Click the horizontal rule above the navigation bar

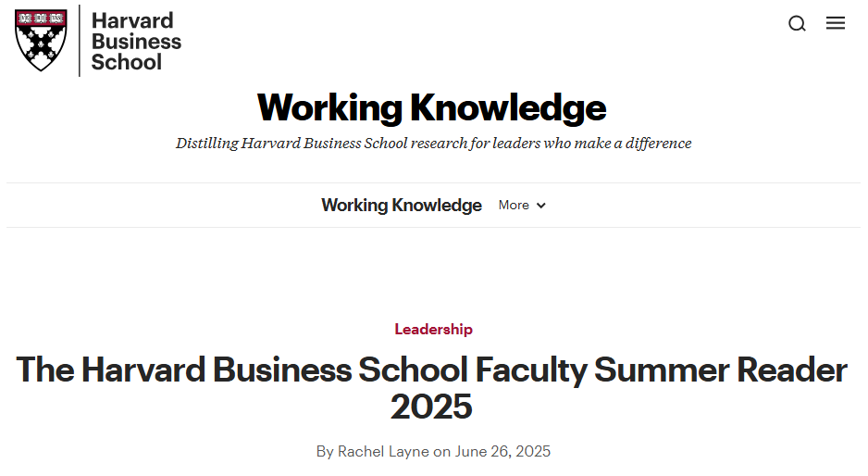433,182
